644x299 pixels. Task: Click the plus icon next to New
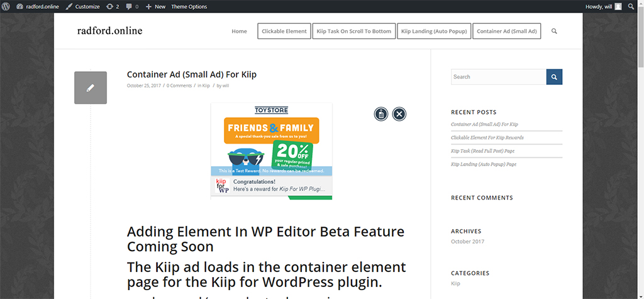pos(148,6)
